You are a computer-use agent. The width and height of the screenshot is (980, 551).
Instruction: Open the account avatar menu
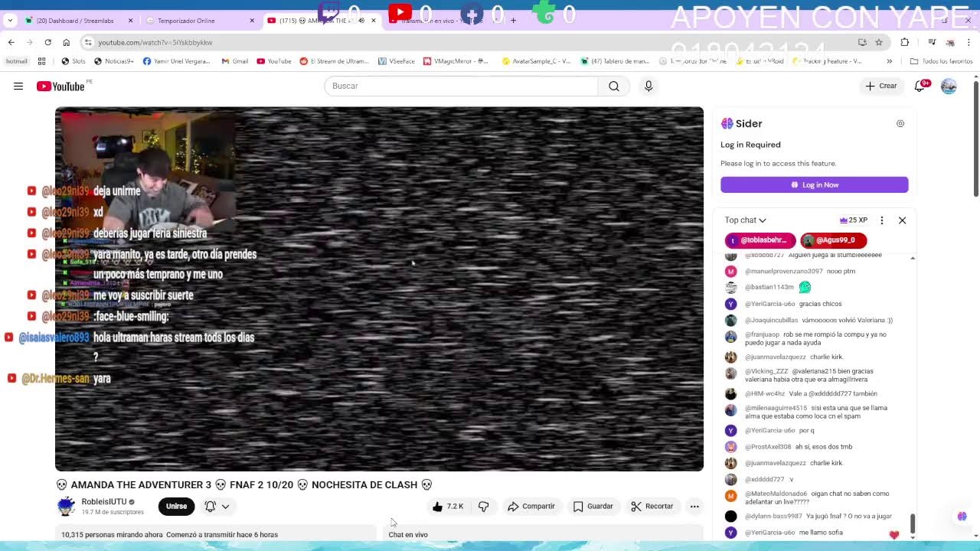949,86
